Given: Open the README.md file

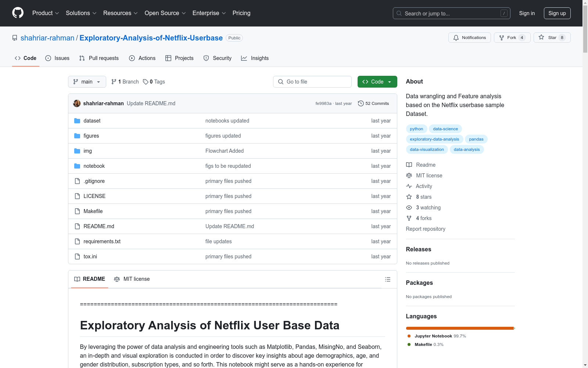Looking at the screenshot, I should [x=99, y=226].
